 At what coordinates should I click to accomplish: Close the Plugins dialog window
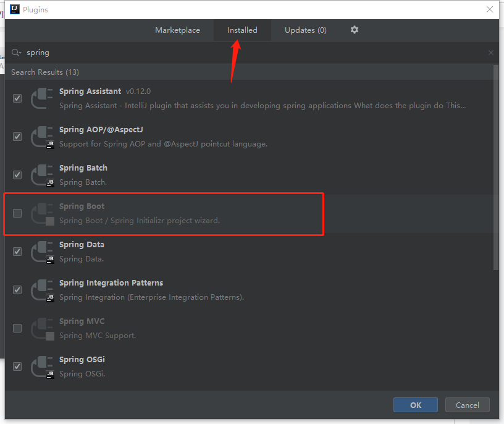click(x=490, y=9)
